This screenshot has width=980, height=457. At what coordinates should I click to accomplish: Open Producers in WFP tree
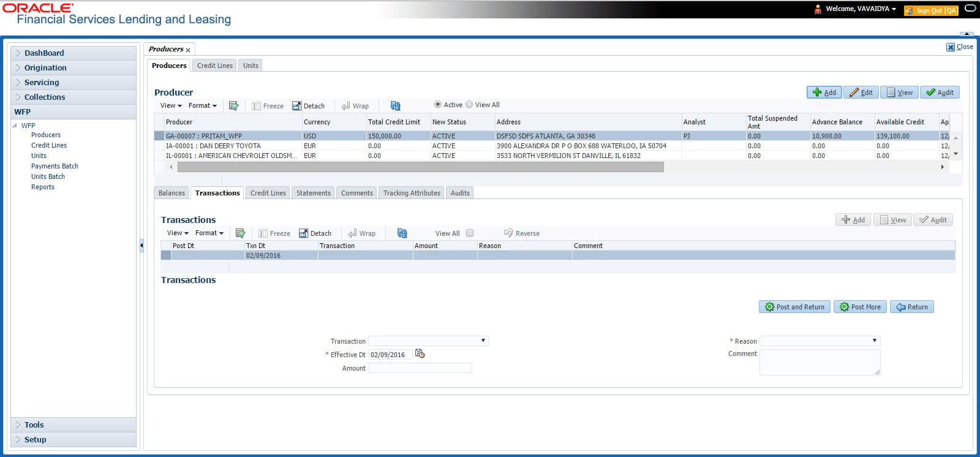coord(46,135)
